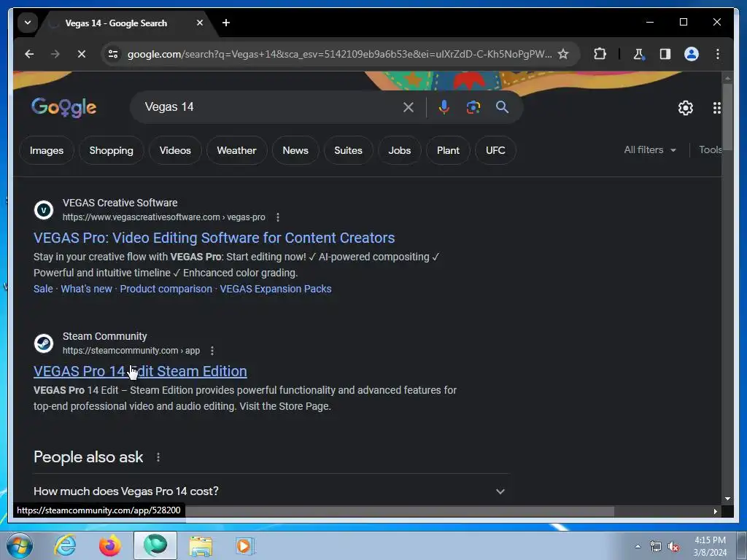Click the scroll down arrow
Screen dimensions: 747x560
[727, 499]
